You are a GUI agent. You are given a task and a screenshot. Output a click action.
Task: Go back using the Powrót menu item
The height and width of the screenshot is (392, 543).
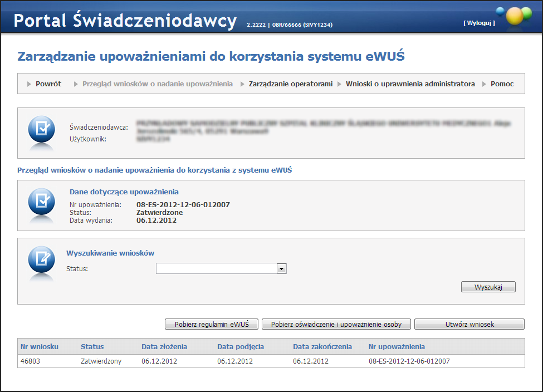48,84
